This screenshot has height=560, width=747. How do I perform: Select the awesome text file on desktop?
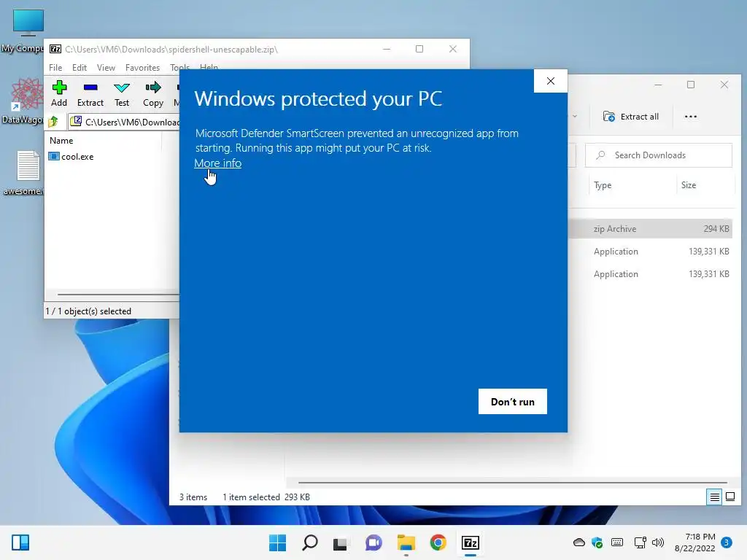coord(24,172)
